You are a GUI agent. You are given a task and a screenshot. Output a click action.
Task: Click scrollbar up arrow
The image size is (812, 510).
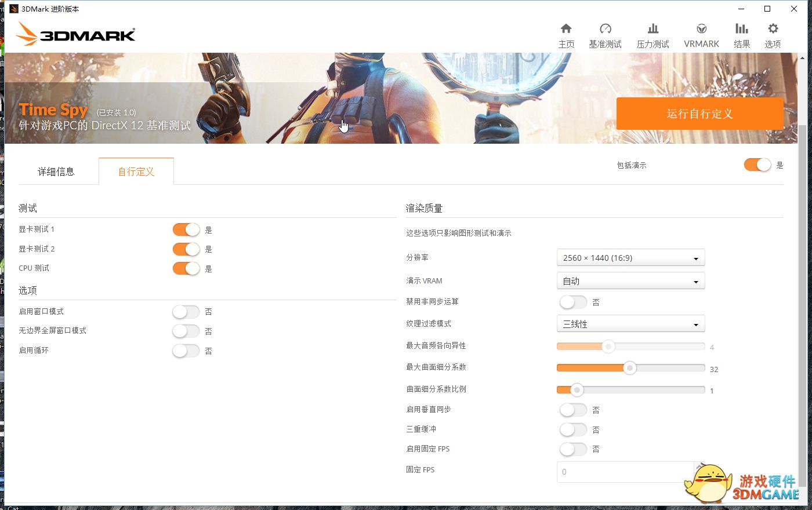coord(803,57)
